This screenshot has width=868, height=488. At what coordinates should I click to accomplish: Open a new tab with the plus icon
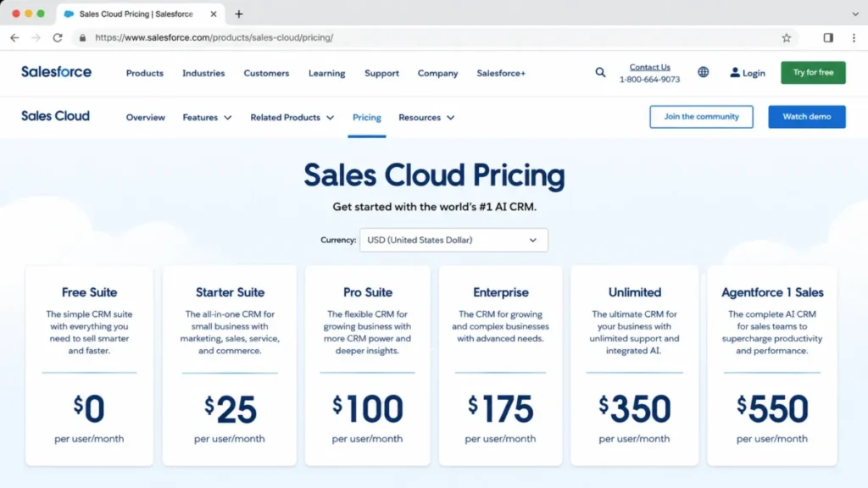239,14
